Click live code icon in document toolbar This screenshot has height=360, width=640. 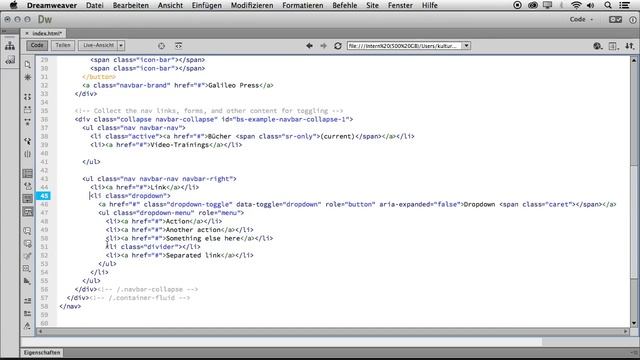click(x=178, y=46)
